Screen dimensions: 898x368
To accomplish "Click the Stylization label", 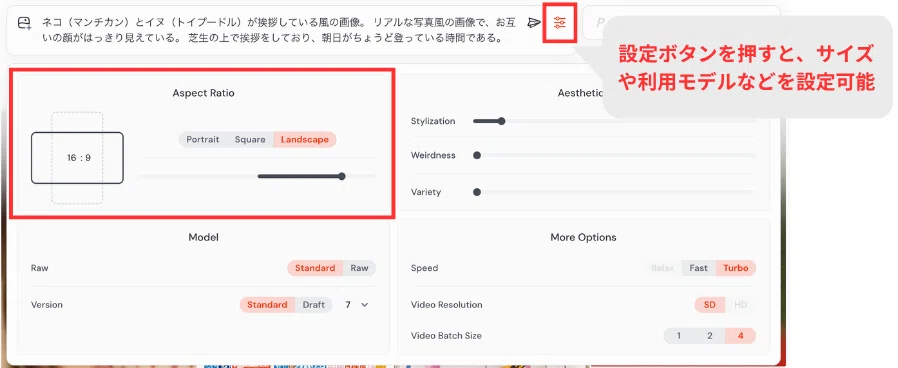I will tap(433, 121).
